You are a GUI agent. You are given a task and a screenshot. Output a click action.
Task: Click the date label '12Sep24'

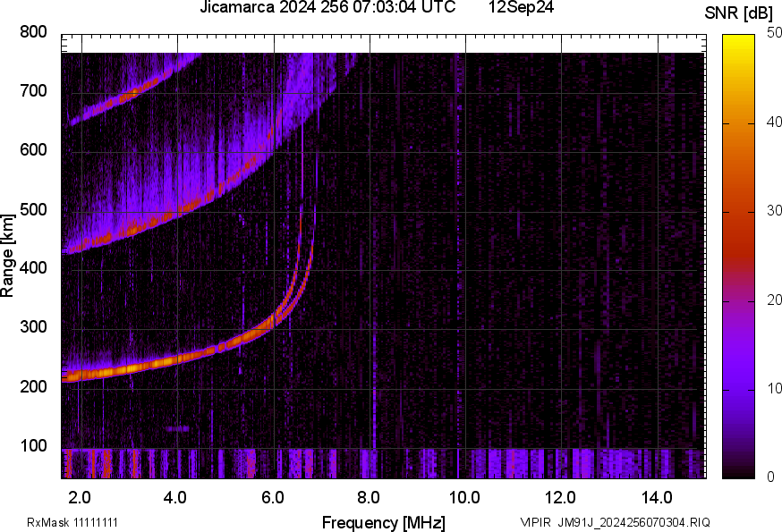(x=521, y=7)
